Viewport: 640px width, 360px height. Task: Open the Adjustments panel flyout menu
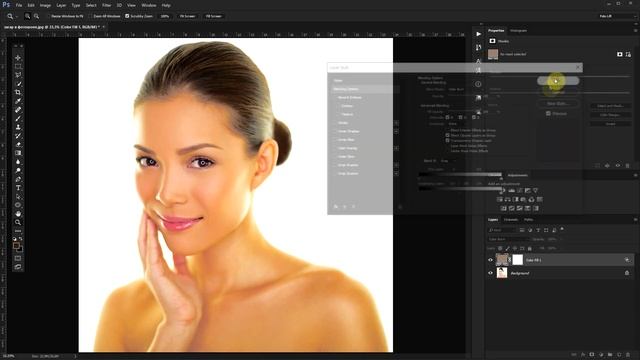[x=636, y=175]
